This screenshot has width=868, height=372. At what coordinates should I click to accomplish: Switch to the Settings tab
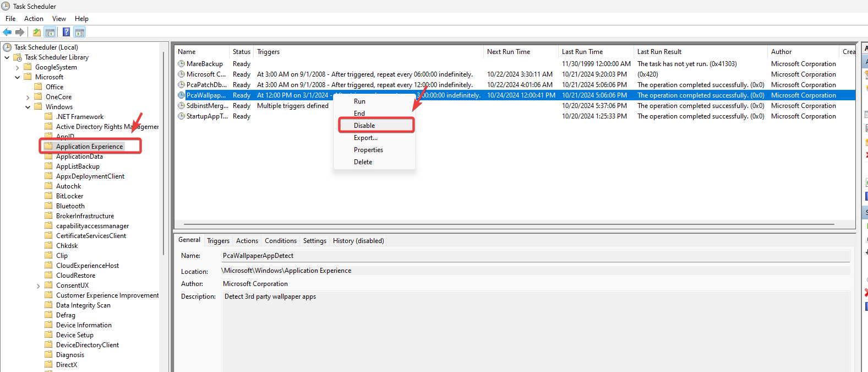(x=315, y=241)
